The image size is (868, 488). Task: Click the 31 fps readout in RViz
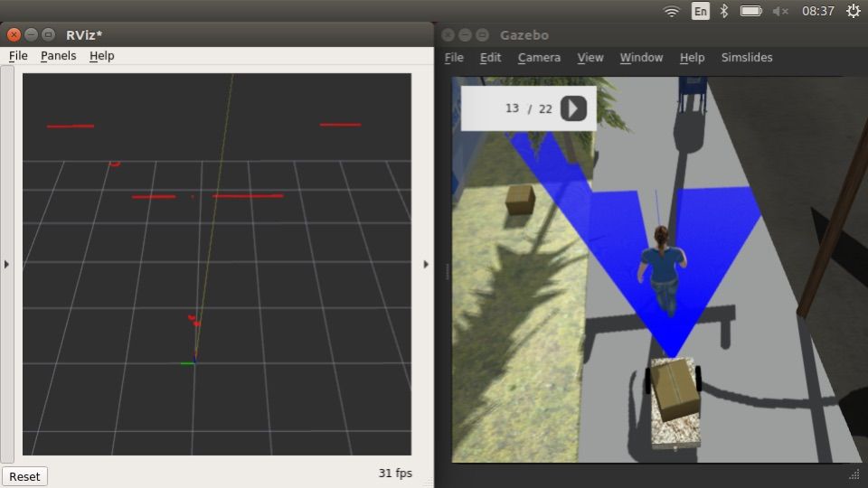pos(395,473)
